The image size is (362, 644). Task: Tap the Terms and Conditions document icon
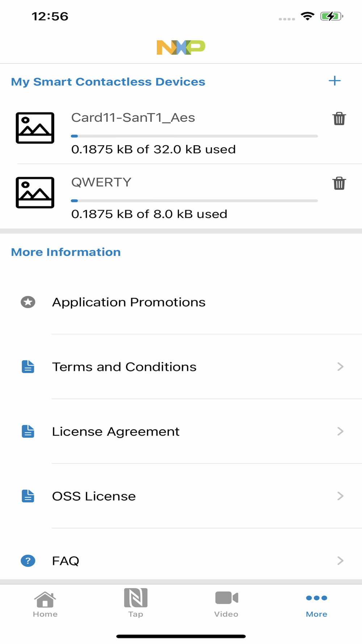pyautogui.click(x=28, y=367)
